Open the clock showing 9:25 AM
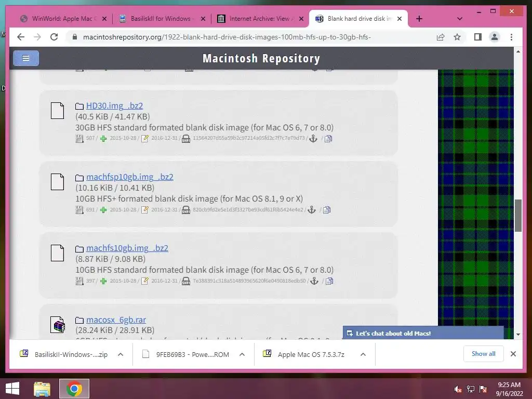This screenshot has width=532, height=399. [x=510, y=389]
